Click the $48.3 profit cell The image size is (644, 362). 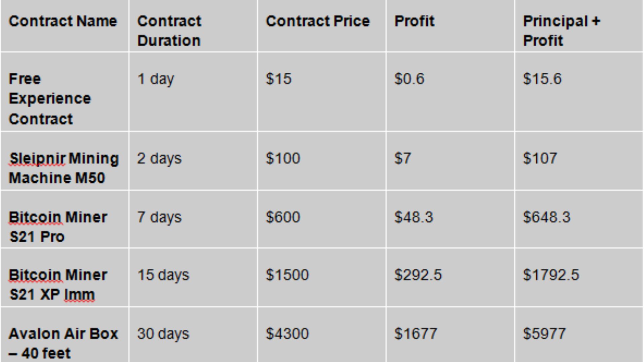tap(414, 217)
